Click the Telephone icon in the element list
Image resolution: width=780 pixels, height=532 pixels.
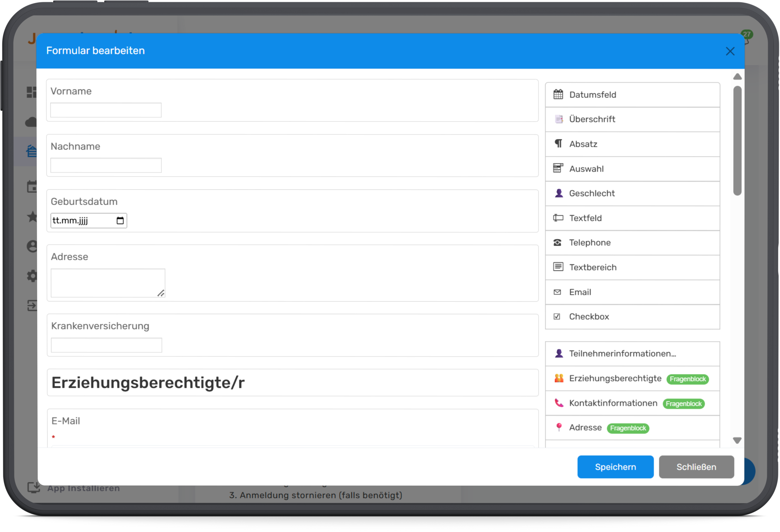(557, 243)
